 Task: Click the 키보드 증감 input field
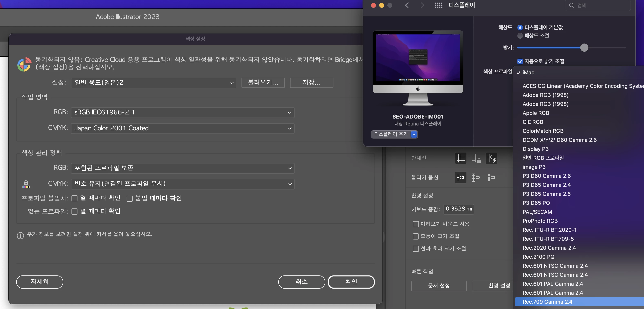[x=458, y=209]
